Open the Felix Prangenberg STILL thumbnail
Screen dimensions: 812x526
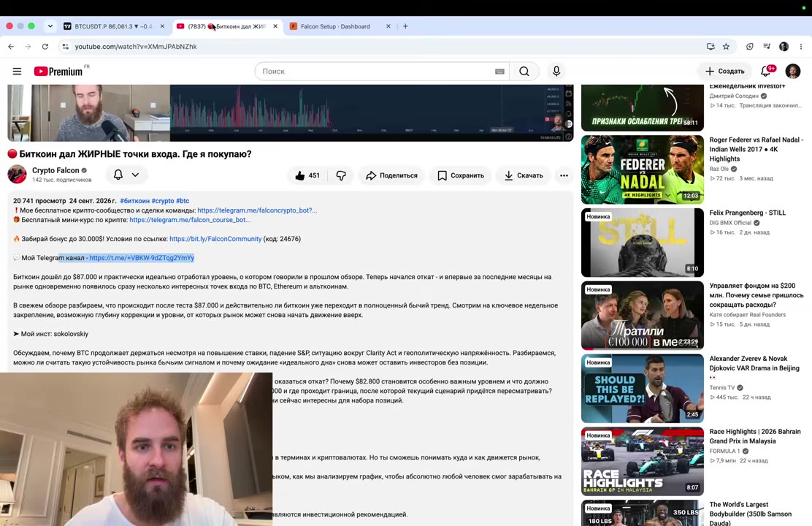(642, 243)
